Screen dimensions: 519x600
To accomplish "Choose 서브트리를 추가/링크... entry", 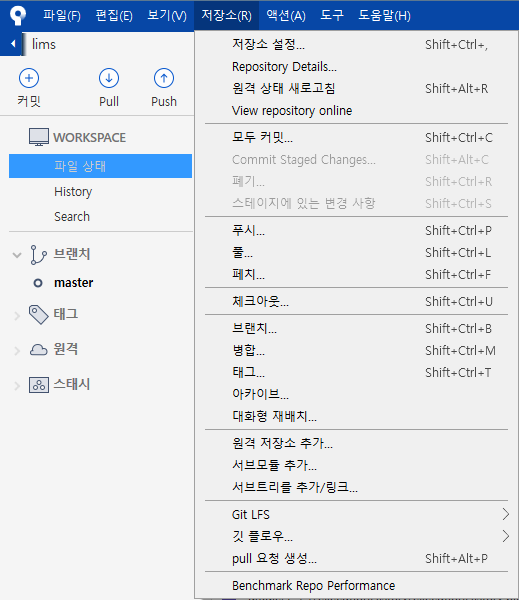I will [x=356, y=487].
